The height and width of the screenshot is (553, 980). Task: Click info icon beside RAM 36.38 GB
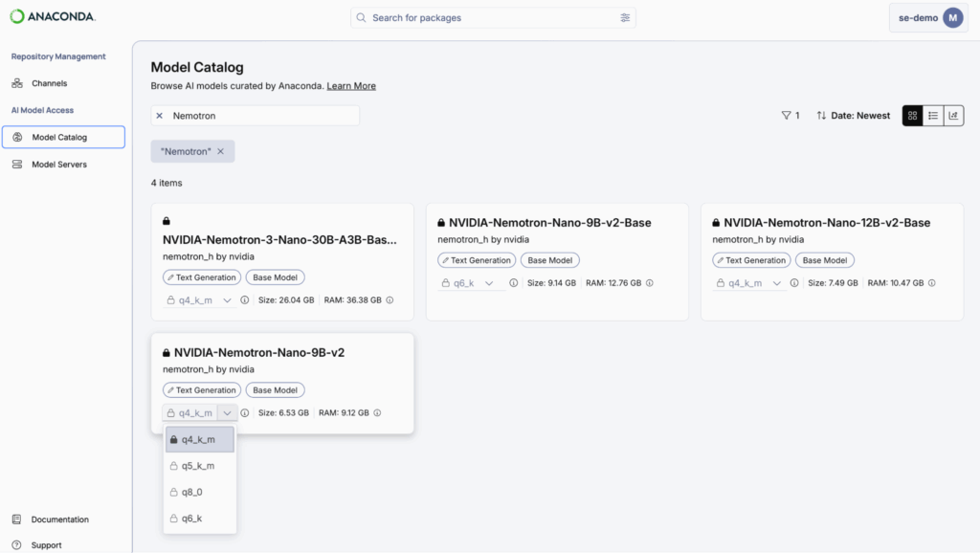390,300
